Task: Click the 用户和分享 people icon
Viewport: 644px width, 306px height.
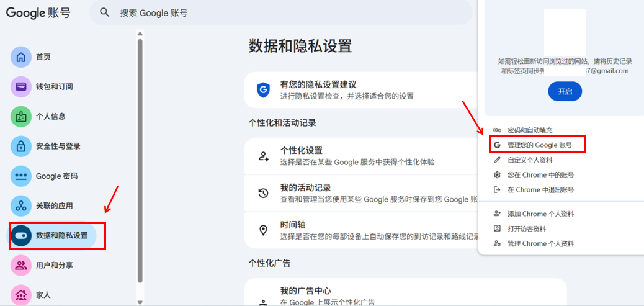Action: pyautogui.click(x=21, y=265)
